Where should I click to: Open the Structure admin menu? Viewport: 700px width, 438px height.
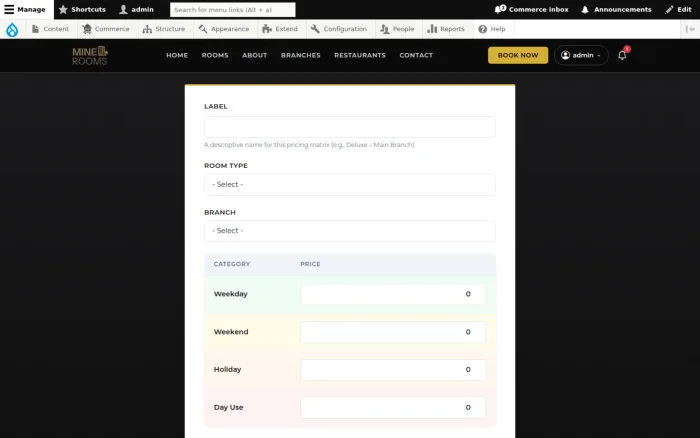[163, 29]
